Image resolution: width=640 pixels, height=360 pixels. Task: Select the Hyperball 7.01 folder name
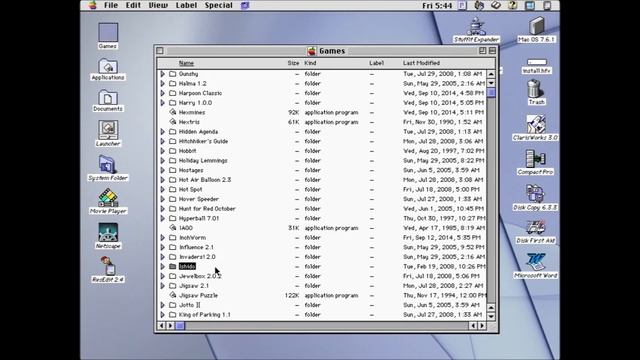pyautogui.click(x=199, y=218)
